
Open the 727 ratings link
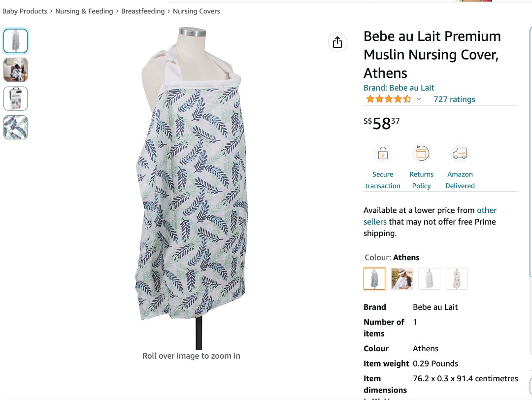[454, 99]
